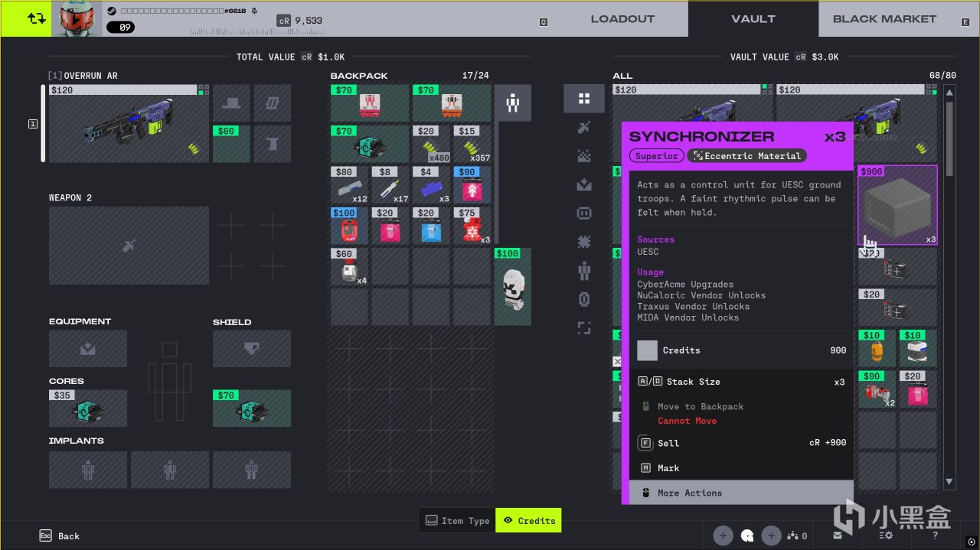Click the cR 9,533 credits balance

[x=300, y=21]
